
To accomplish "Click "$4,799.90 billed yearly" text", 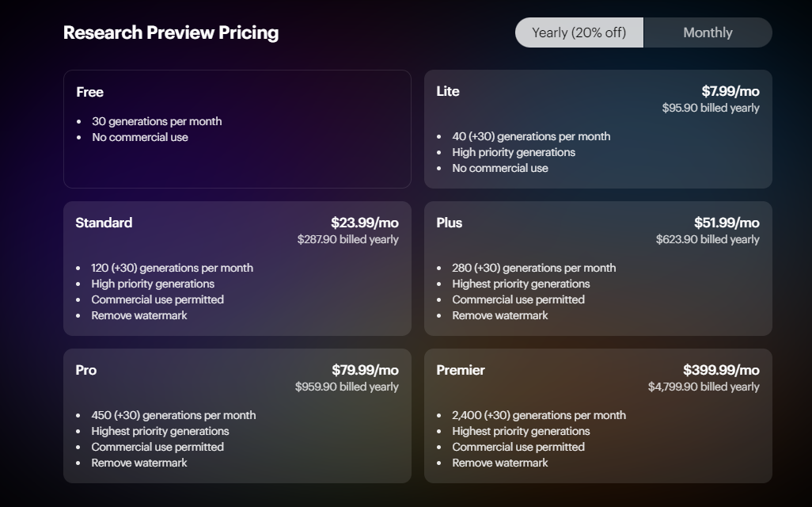I will coord(704,387).
